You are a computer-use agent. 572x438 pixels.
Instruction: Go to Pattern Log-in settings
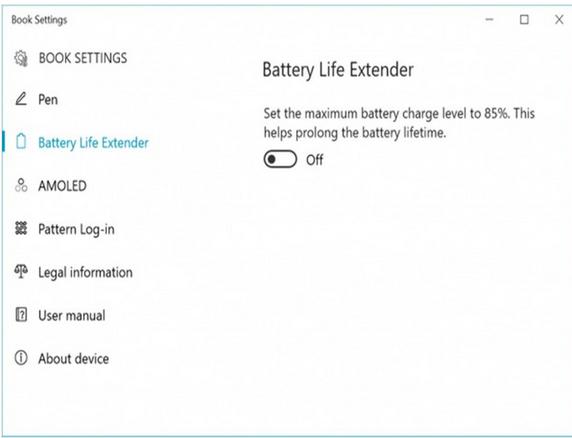pyautogui.click(x=76, y=229)
